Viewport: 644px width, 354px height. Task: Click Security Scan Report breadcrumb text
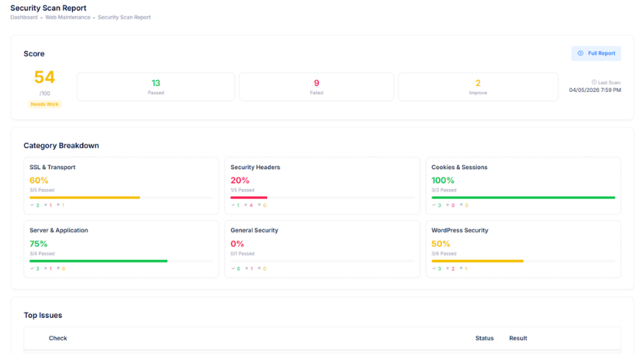(x=124, y=17)
